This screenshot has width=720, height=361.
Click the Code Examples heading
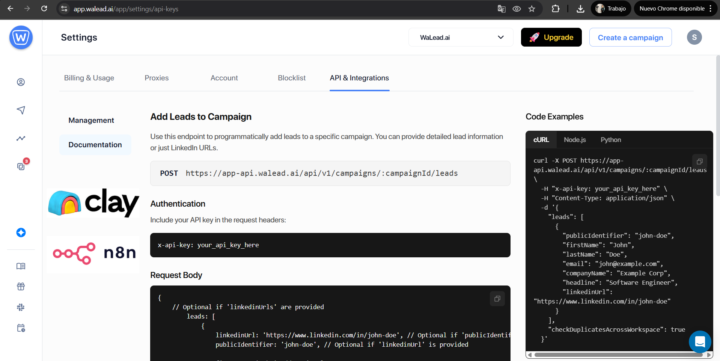(x=554, y=117)
